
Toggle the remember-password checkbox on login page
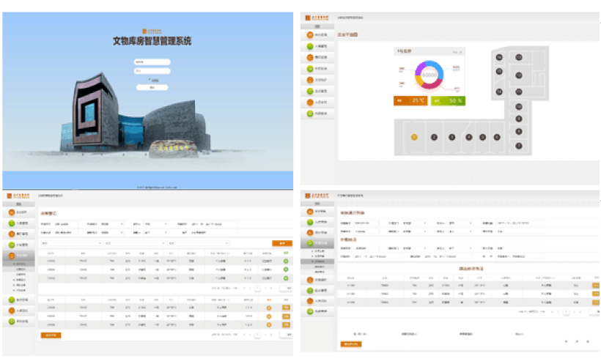(x=151, y=79)
